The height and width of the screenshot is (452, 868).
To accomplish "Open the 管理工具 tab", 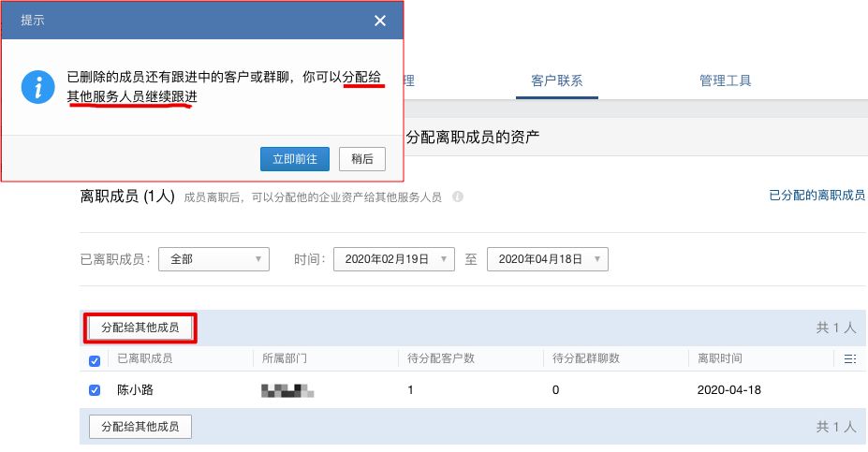I will pos(725,80).
